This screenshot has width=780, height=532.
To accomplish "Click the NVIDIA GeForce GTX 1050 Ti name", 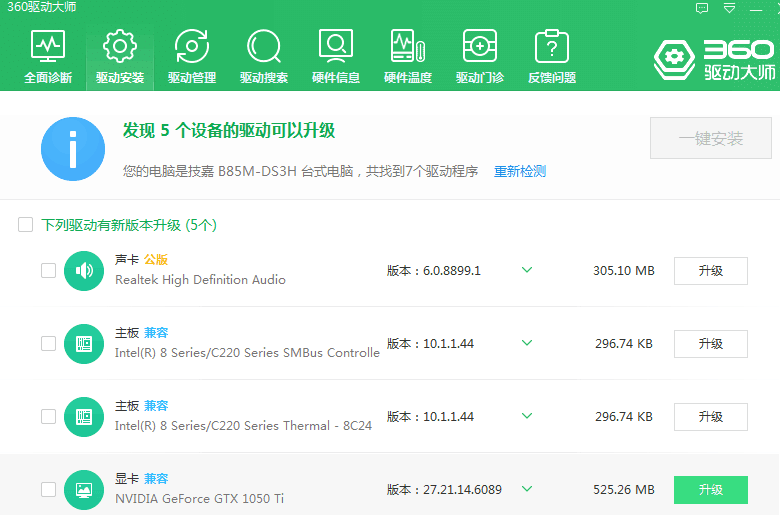I will coord(199,498).
